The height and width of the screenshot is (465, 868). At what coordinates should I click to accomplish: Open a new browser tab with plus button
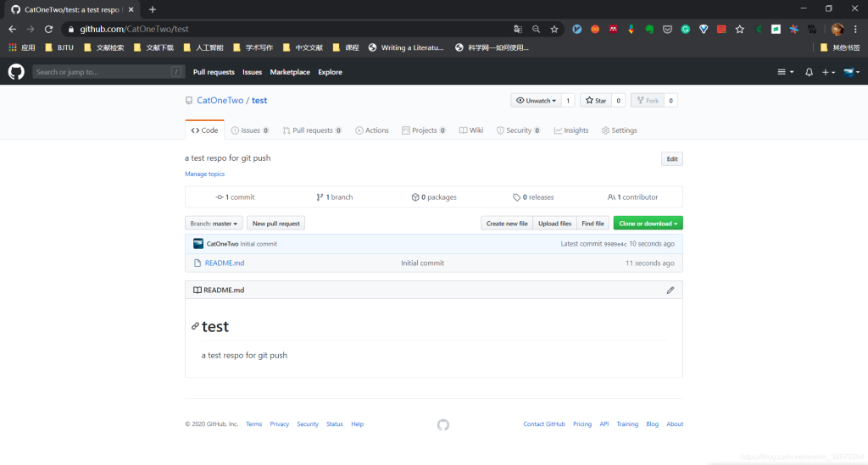click(x=153, y=9)
